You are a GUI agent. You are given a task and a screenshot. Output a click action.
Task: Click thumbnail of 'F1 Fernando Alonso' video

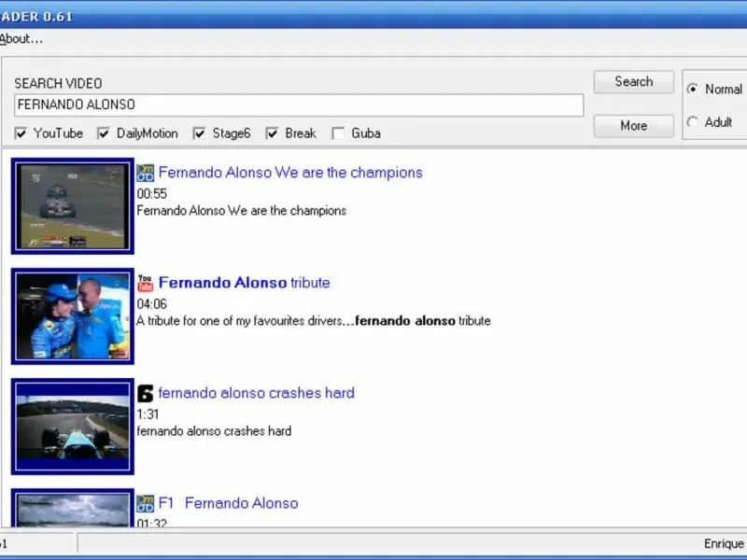click(x=73, y=508)
